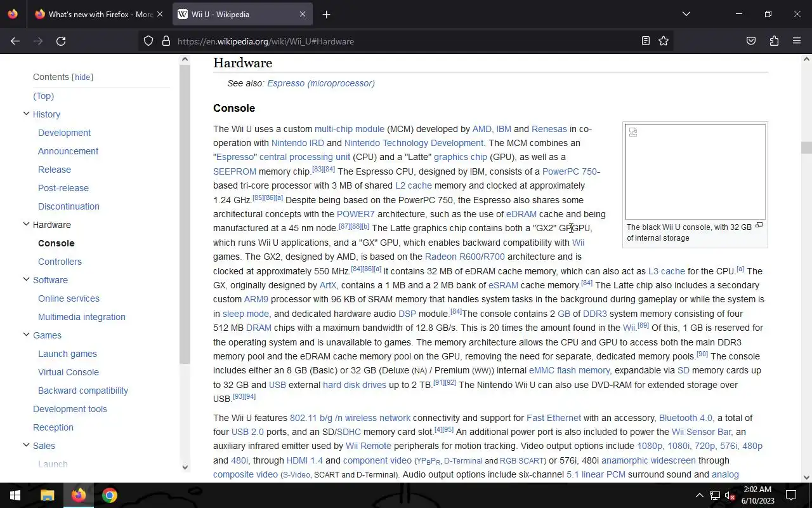The width and height of the screenshot is (812, 508).
Task: Save page to Pocket icon
Action: point(751,41)
